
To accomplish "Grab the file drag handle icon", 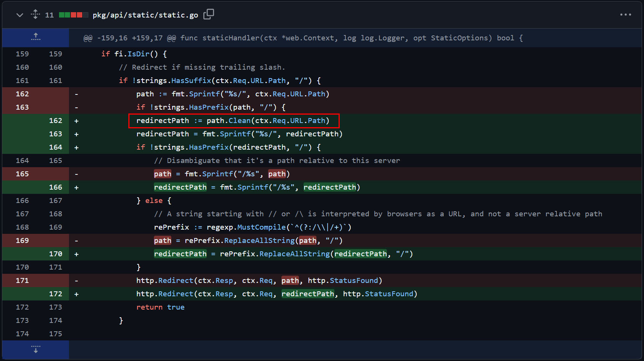I will tap(35, 14).
